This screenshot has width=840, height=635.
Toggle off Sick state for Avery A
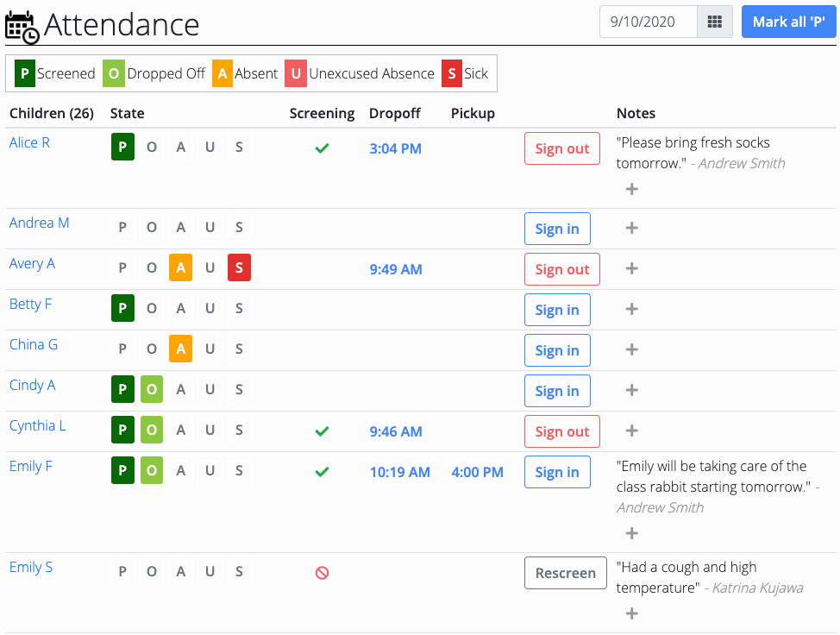[x=239, y=267]
